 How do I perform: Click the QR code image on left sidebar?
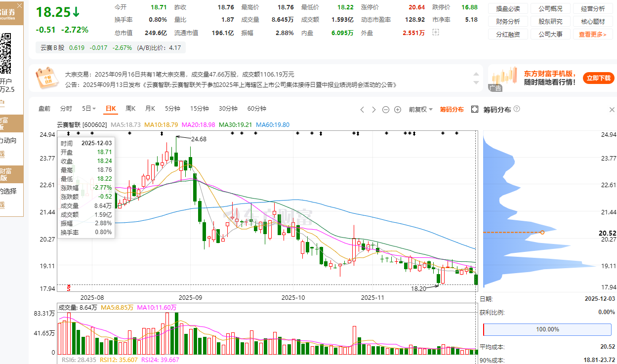click(x=5, y=54)
